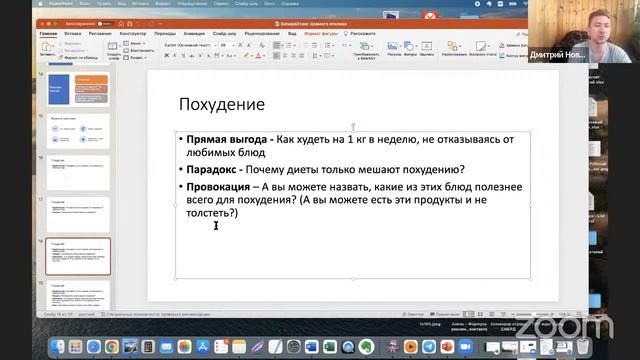The height and width of the screenshot is (360, 640).
Task: Click the Zoom app icon in the Dock
Action: (x=465, y=347)
